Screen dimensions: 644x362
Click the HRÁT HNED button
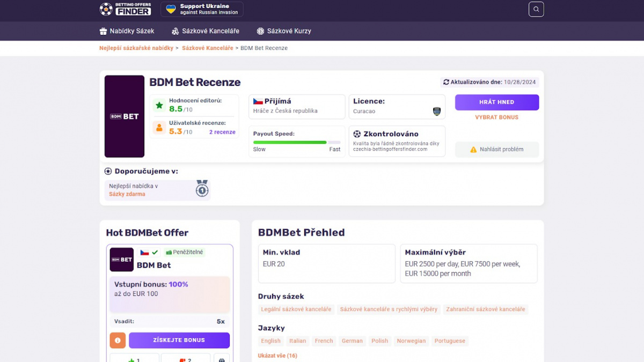(496, 102)
